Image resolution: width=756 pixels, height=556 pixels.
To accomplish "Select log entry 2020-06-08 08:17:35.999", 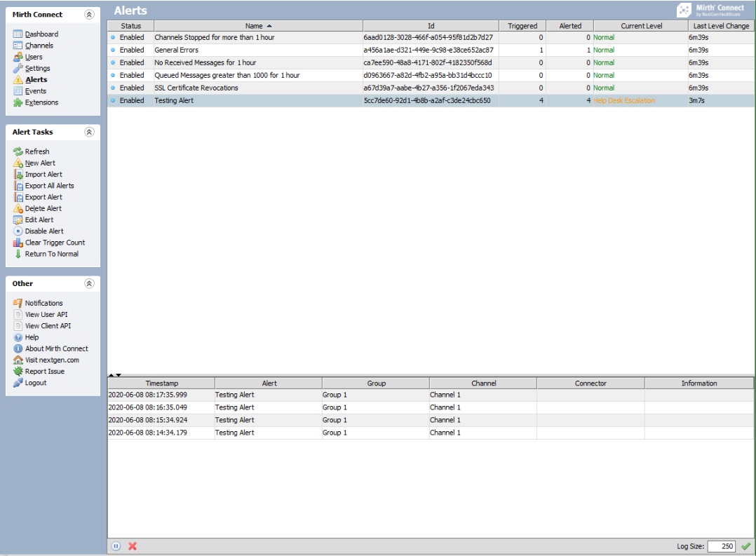I will coord(431,395).
